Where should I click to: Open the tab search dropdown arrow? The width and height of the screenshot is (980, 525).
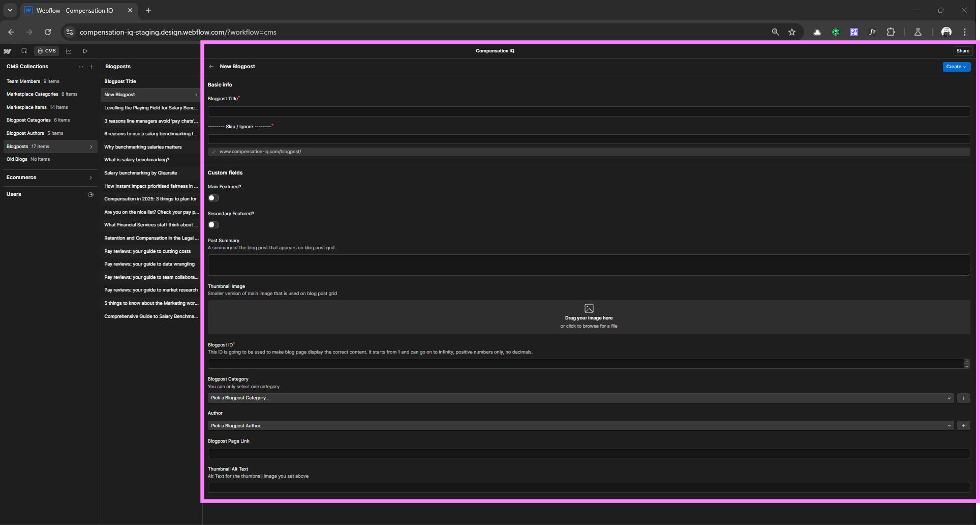click(x=10, y=10)
